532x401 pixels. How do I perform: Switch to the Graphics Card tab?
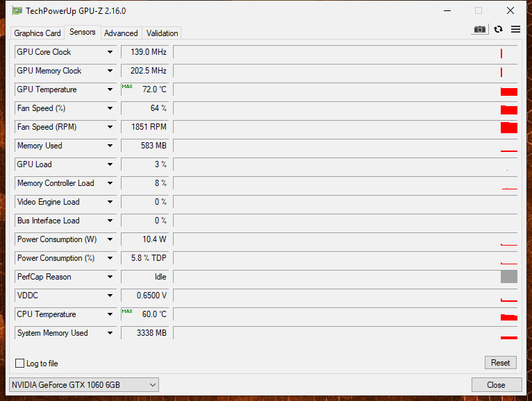click(38, 33)
